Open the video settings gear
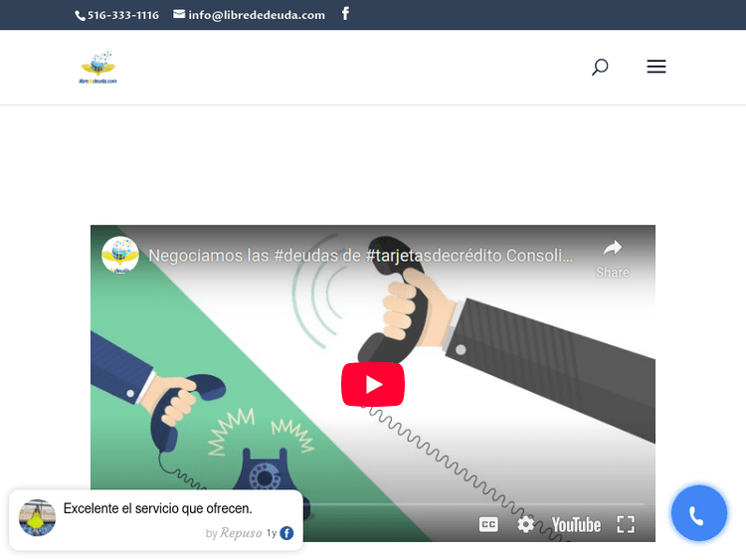 pyautogui.click(x=525, y=524)
